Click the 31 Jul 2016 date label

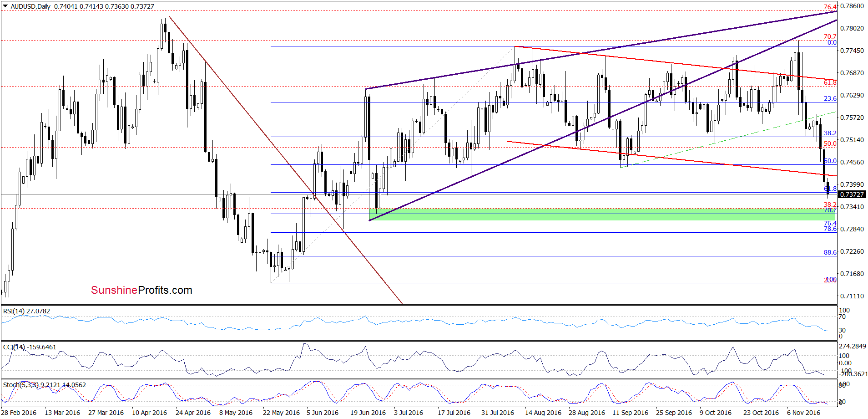point(498,413)
